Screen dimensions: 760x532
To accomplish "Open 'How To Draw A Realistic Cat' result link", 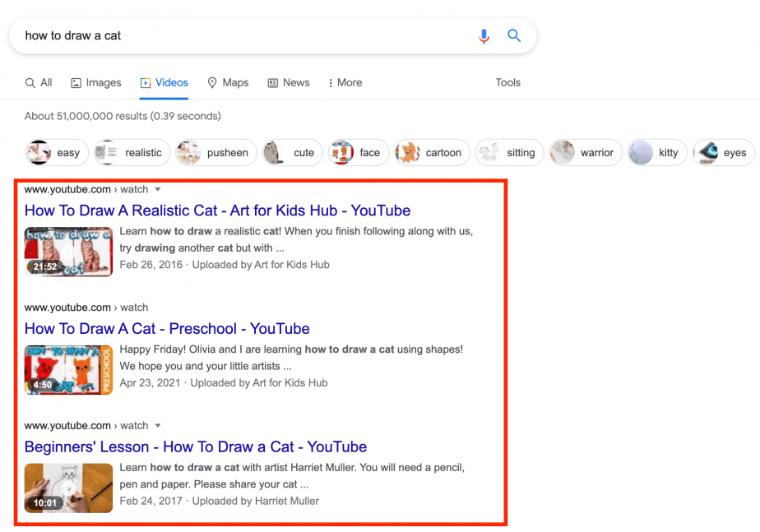I will [218, 210].
